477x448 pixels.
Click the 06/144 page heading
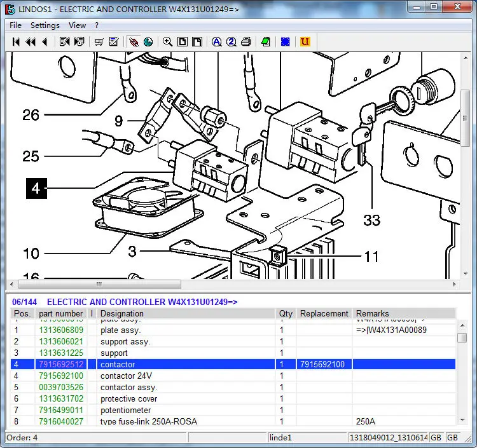coord(24,302)
